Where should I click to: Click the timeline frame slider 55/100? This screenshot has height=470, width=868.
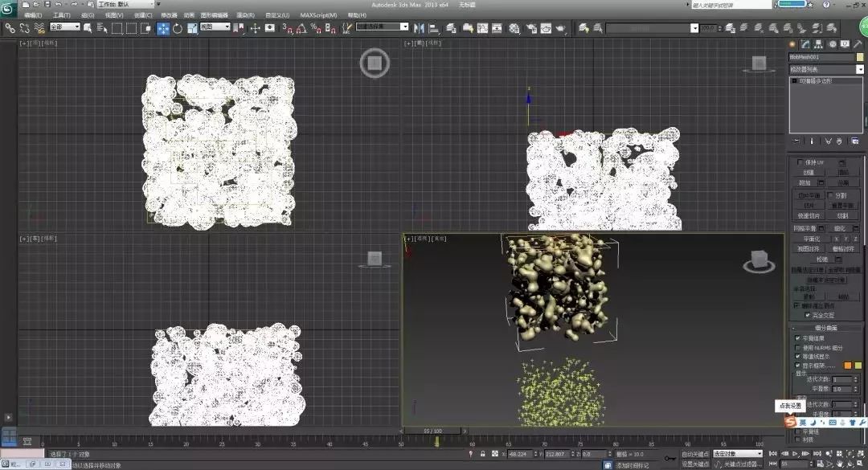click(433, 431)
